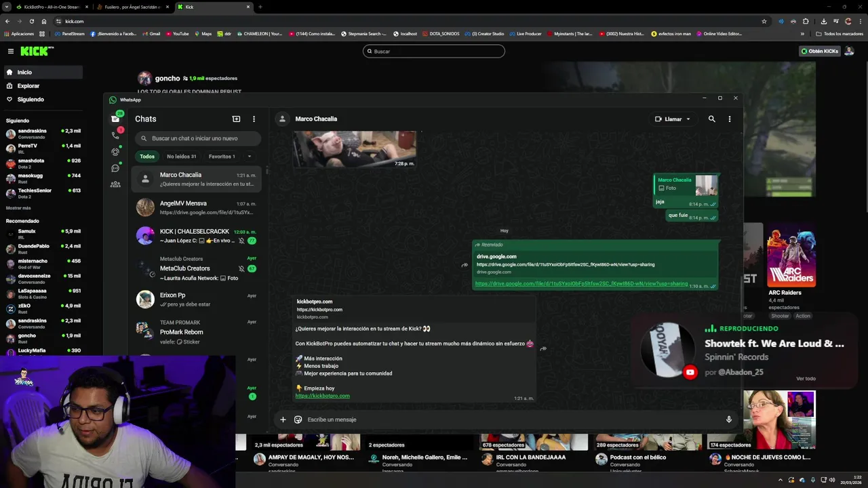Open ProMark Reborn chat

click(197, 331)
